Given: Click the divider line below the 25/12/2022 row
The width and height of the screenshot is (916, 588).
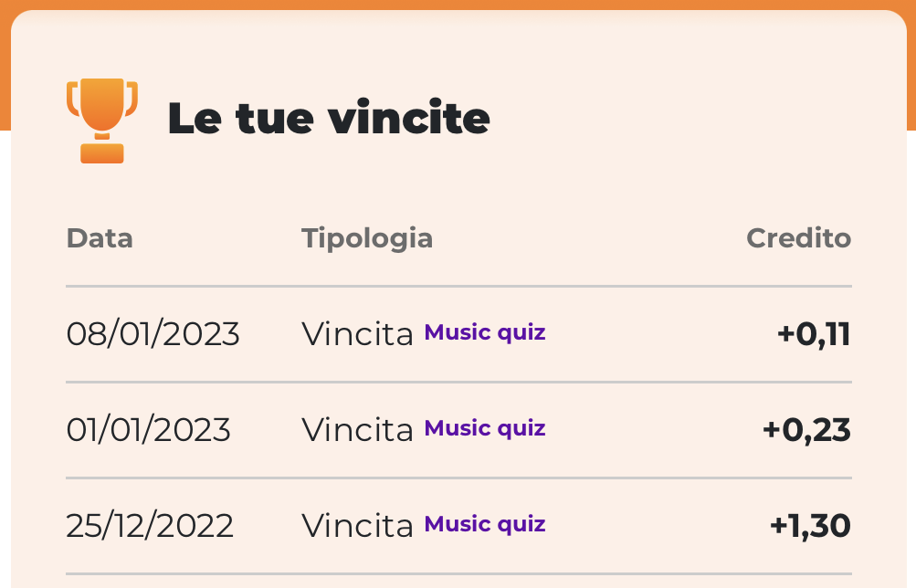Looking at the screenshot, I should (x=458, y=573).
